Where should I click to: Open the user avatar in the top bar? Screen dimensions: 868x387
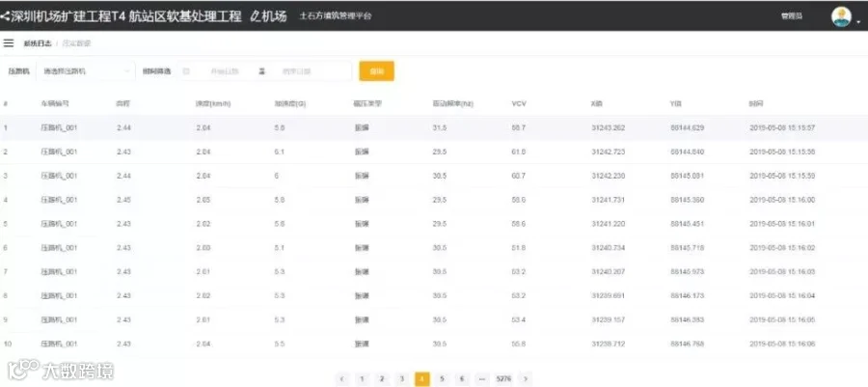[841, 17]
